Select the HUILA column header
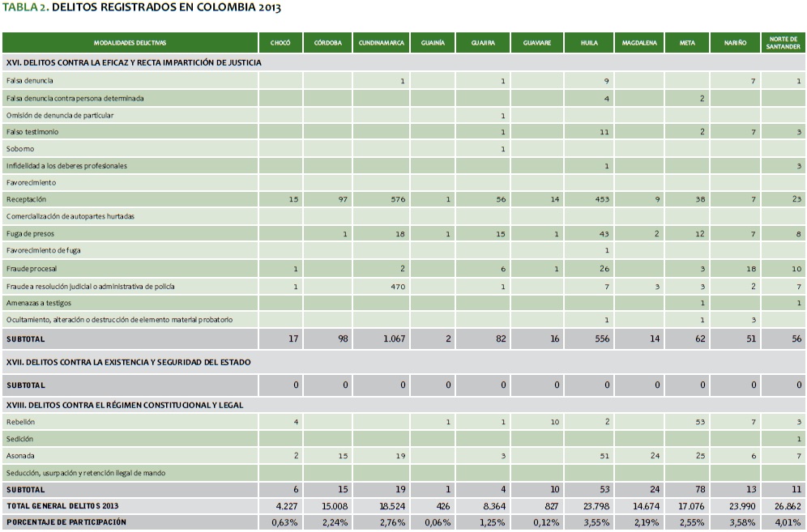The image size is (807, 532). [x=589, y=42]
